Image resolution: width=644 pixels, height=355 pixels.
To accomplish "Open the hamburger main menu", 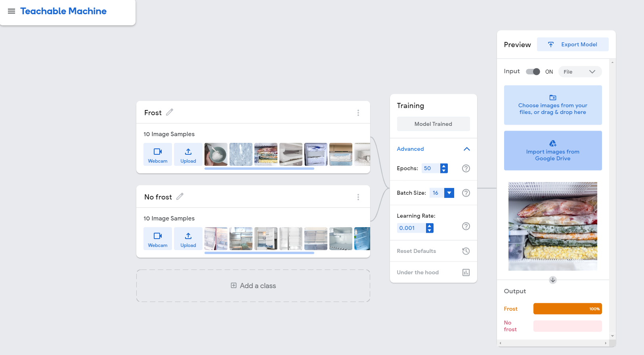I will pyautogui.click(x=11, y=11).
